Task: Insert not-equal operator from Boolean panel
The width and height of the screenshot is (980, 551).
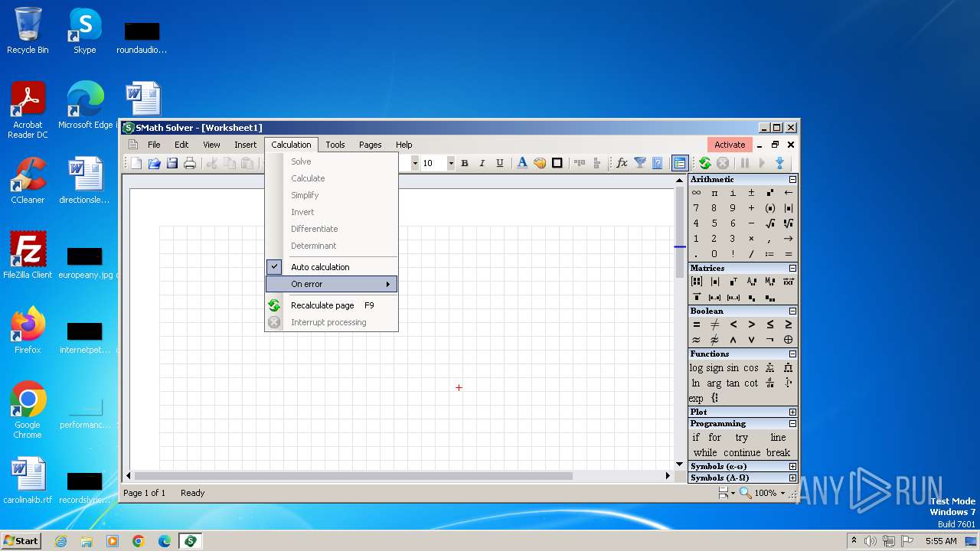Action: 714,324
